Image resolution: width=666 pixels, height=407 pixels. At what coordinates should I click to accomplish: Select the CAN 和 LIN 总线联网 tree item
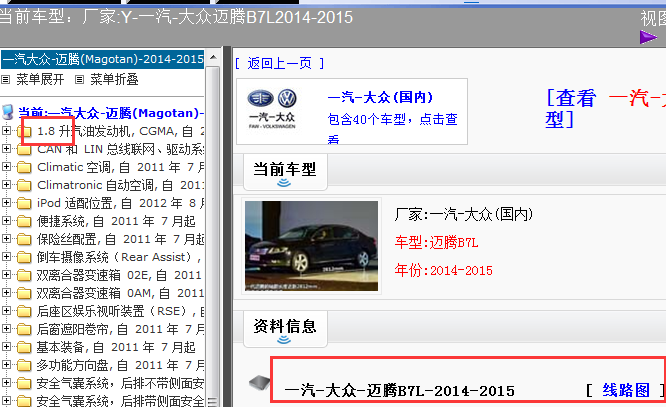120,149
